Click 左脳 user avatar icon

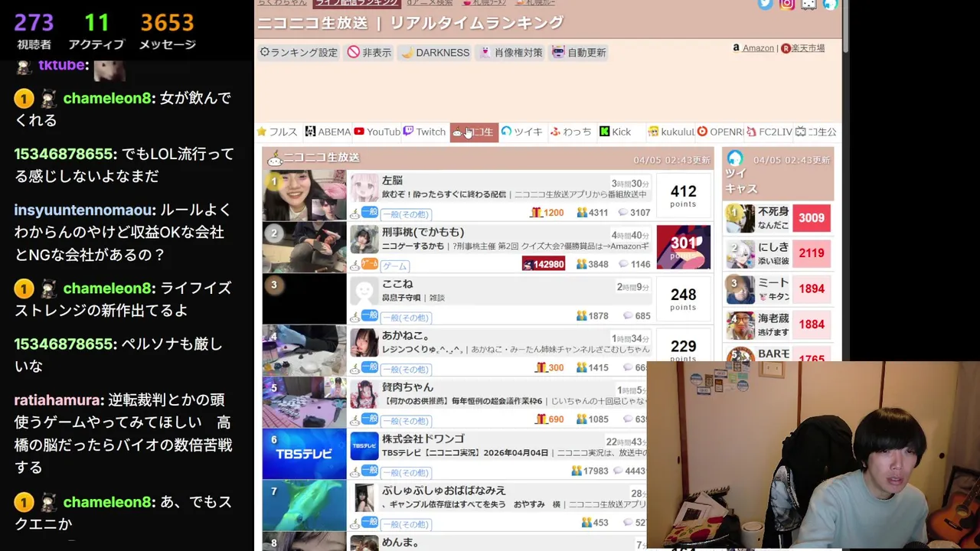pos(364,187)
